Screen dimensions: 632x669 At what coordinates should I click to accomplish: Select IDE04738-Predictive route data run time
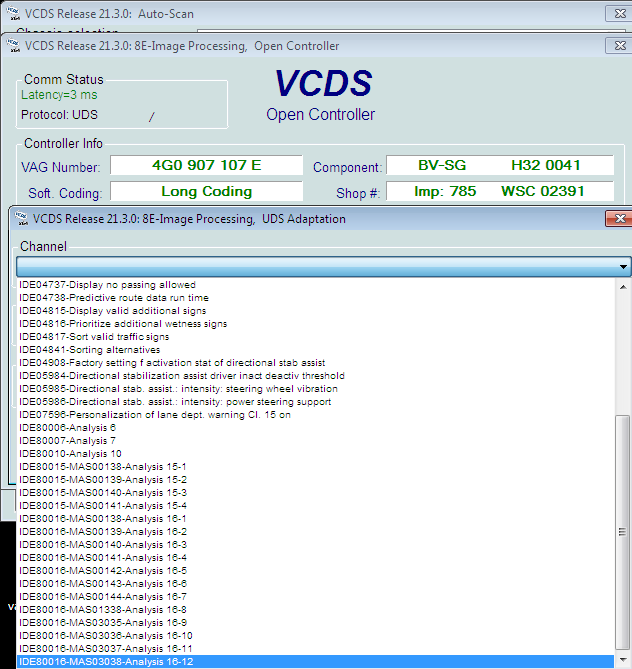point(315,297)
